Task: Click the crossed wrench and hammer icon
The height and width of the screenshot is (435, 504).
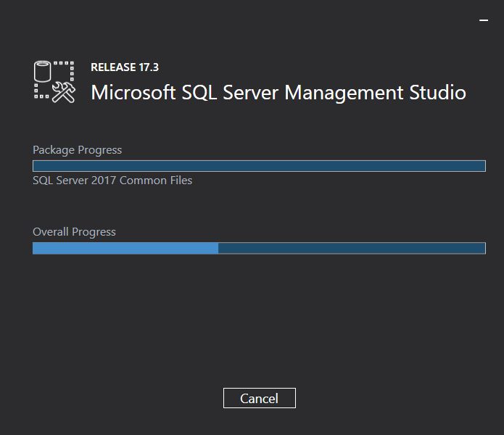Action: coord(64,92)
